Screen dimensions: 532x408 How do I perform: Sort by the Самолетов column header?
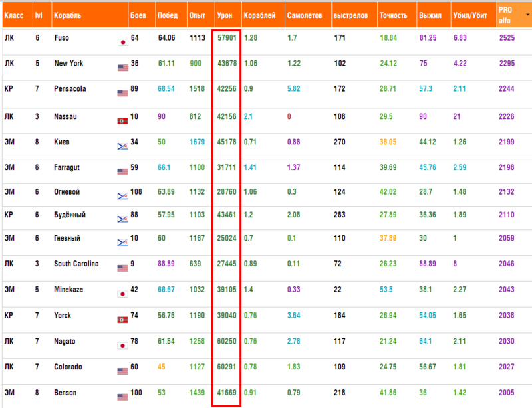[x=305, y=15]
